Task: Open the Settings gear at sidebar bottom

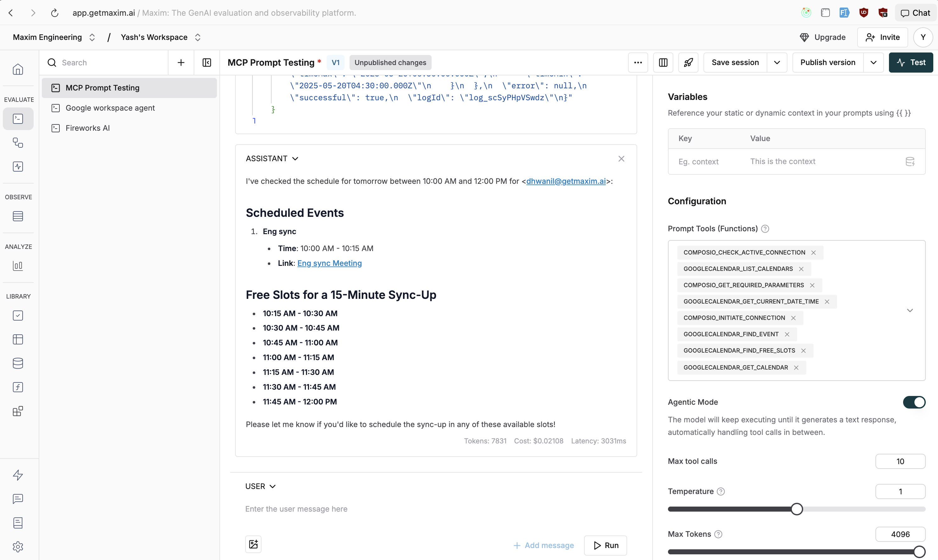Action: 18,547
